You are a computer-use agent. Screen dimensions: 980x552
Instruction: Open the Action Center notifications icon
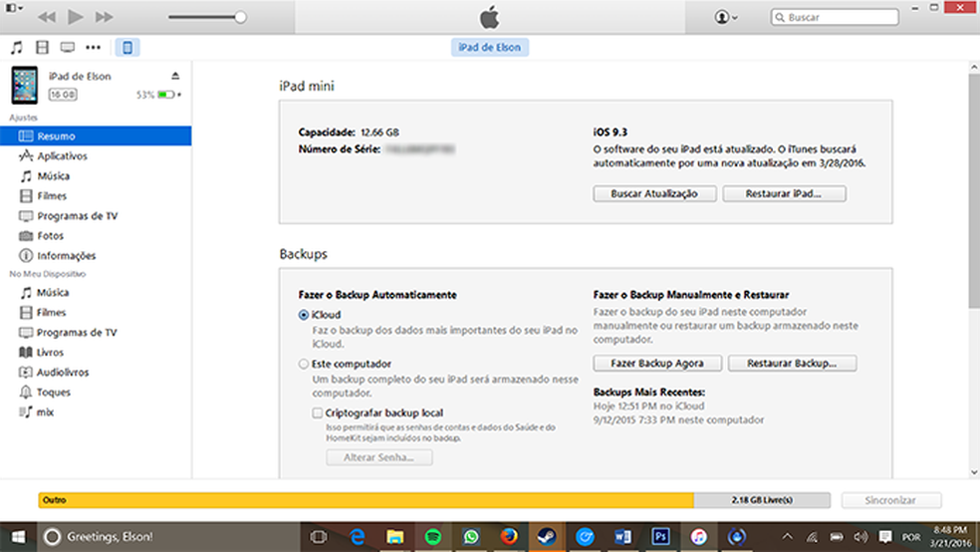click(x=885, y=536)
